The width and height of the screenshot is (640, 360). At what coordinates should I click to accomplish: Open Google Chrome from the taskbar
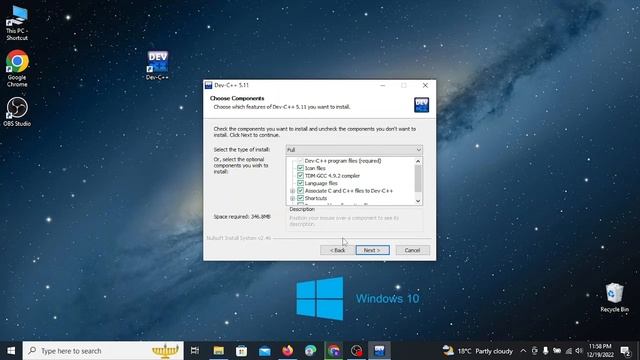click(x=333, y=351)
